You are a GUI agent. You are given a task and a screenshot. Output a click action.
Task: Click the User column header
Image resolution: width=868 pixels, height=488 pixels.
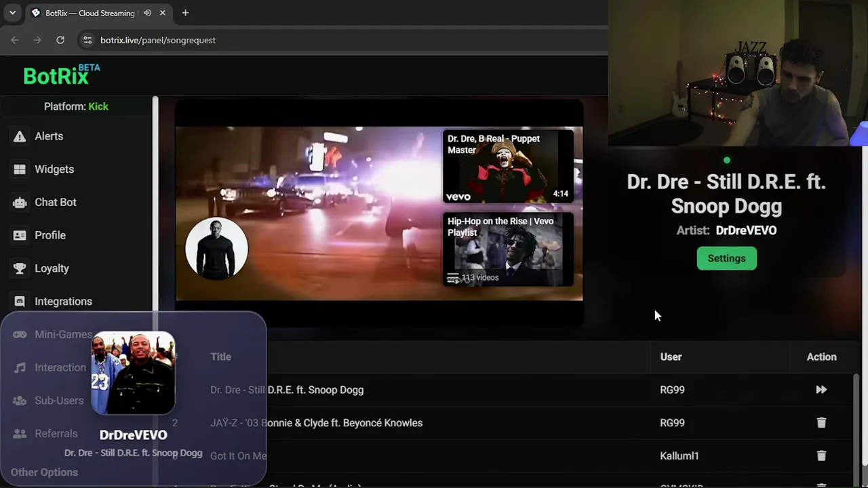671,357
